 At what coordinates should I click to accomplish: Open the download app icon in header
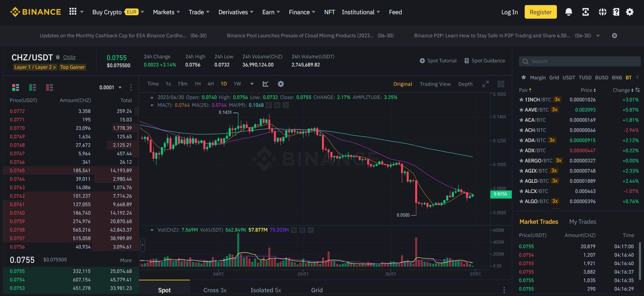click(x=585, y=12)
